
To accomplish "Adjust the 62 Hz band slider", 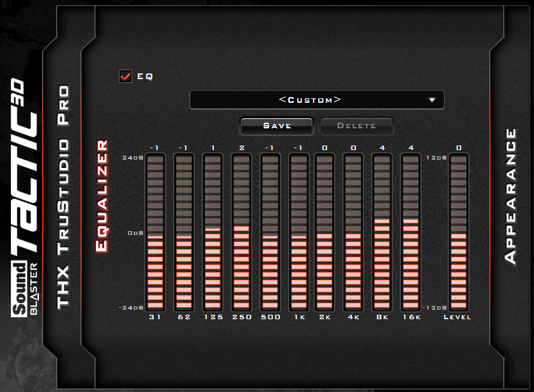I will tap(184, 232).
